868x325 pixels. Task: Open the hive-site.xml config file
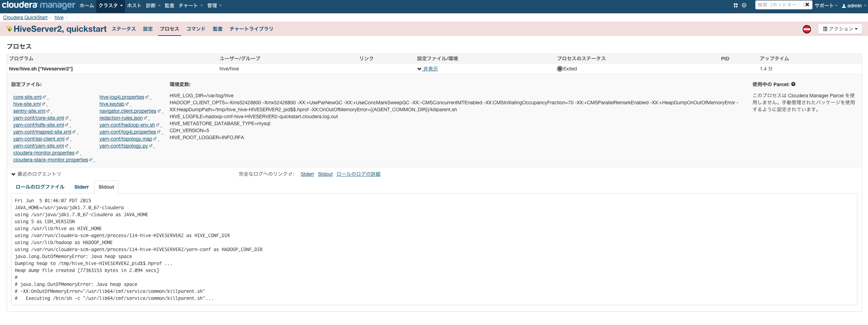(x=27, y=104)
